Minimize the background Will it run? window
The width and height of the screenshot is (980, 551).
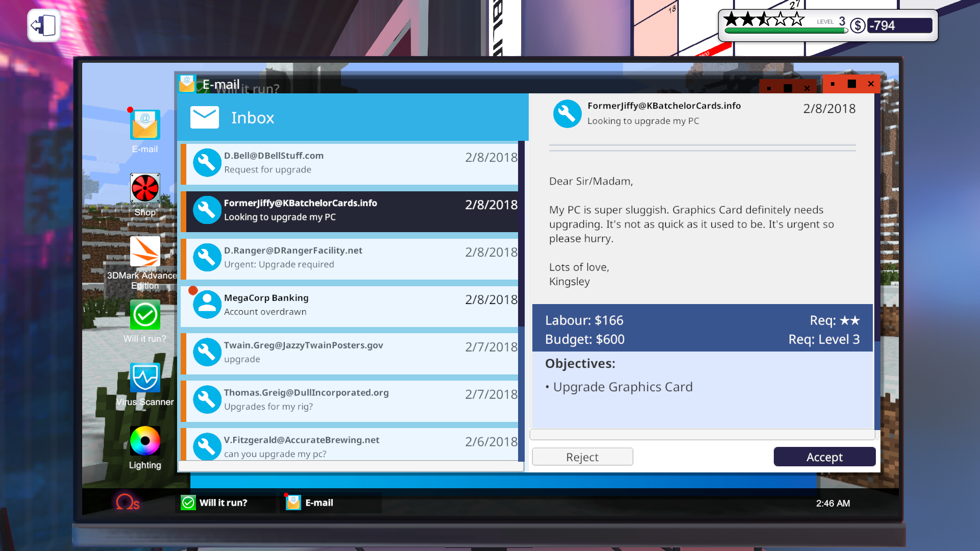point(769,88)
